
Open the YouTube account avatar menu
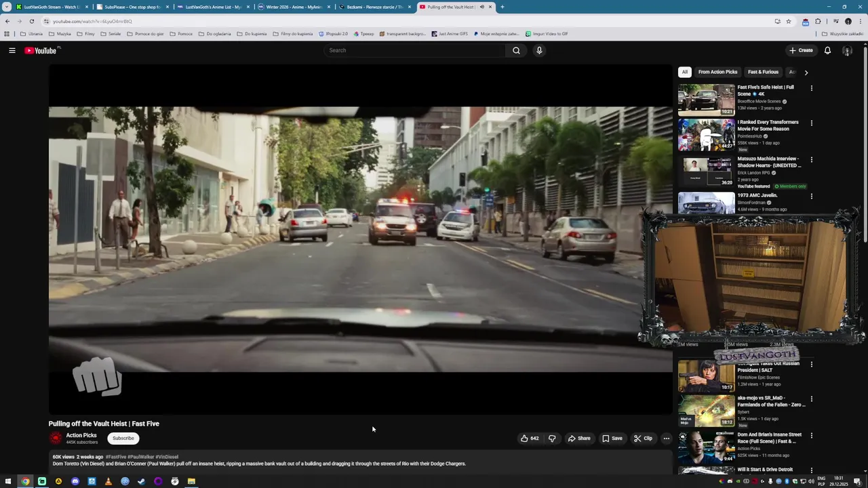pos(847,50)
